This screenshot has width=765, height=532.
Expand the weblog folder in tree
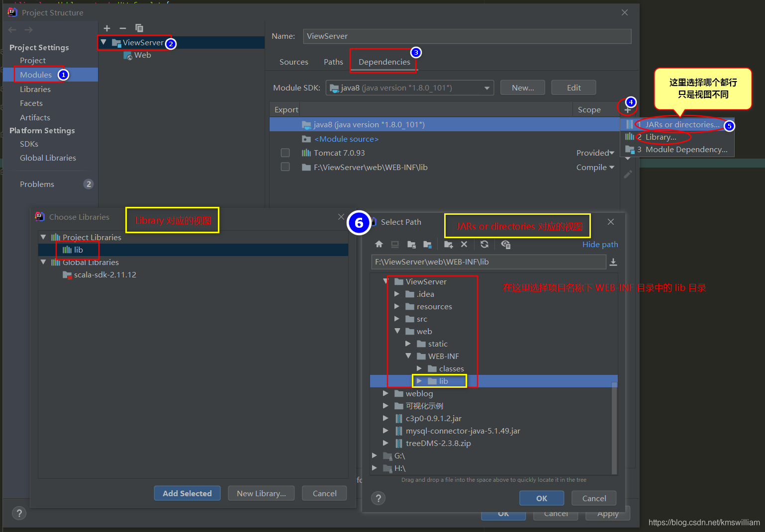click(385, 393)
